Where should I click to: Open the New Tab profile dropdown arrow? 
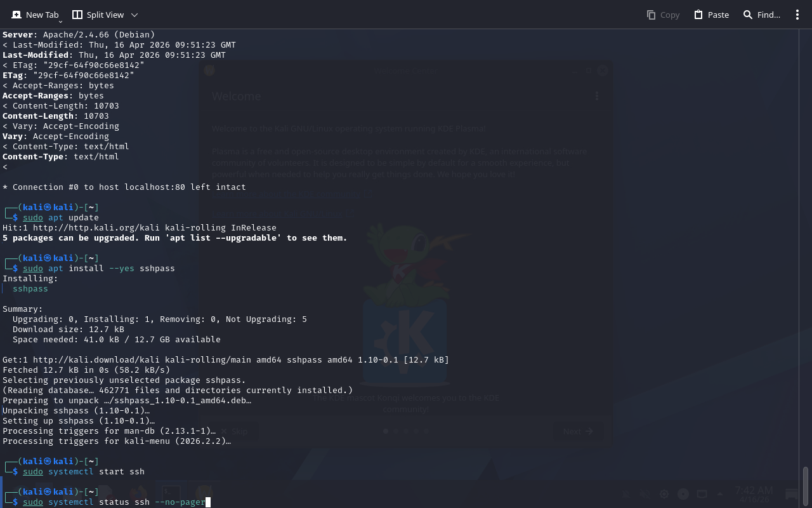point(60,22)
